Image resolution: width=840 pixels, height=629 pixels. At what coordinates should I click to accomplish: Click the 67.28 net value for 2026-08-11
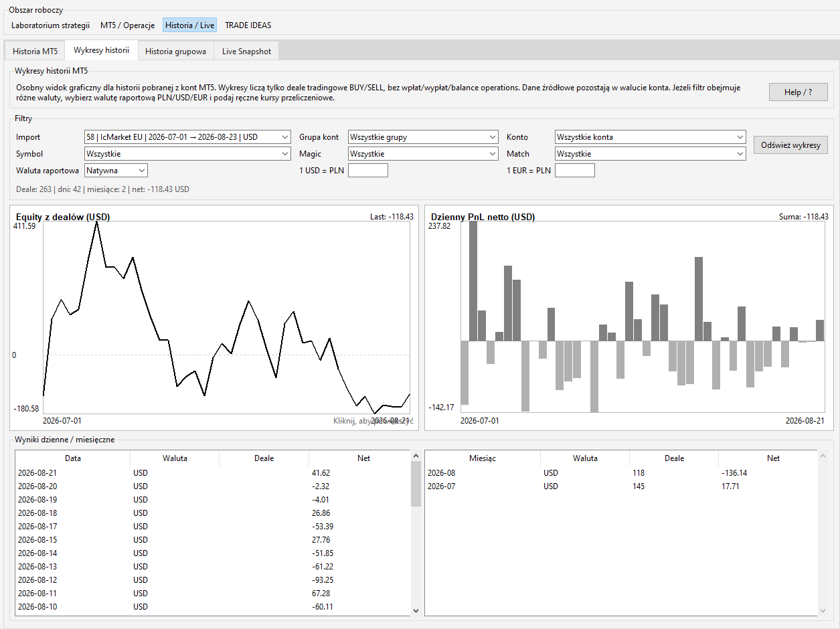(321, 594)
